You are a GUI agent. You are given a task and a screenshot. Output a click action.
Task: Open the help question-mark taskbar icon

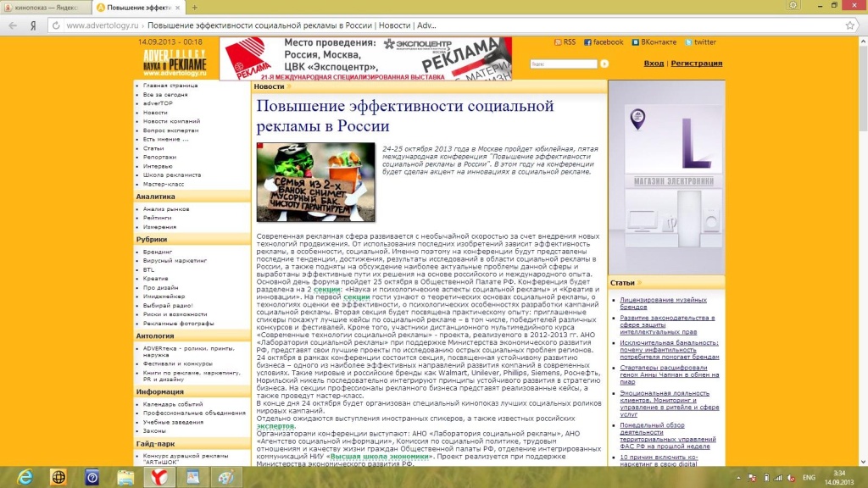tap(92, 477)
